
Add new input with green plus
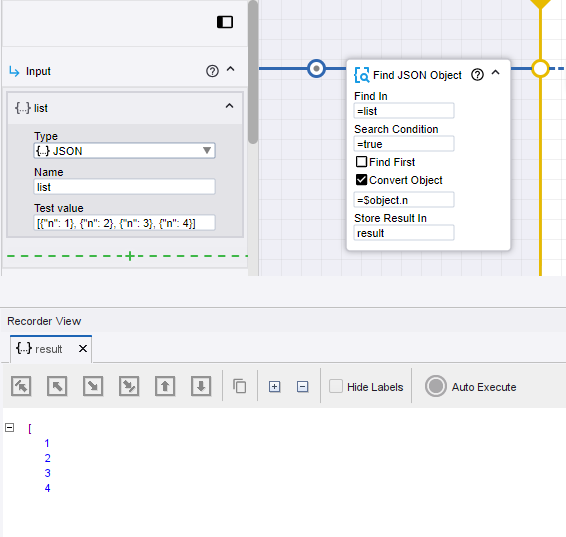(x=130, y=256)
